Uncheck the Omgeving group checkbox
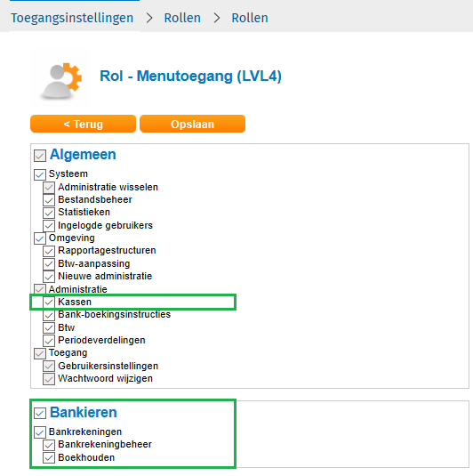Screen dimensions: 473x476 coord(40,238)
